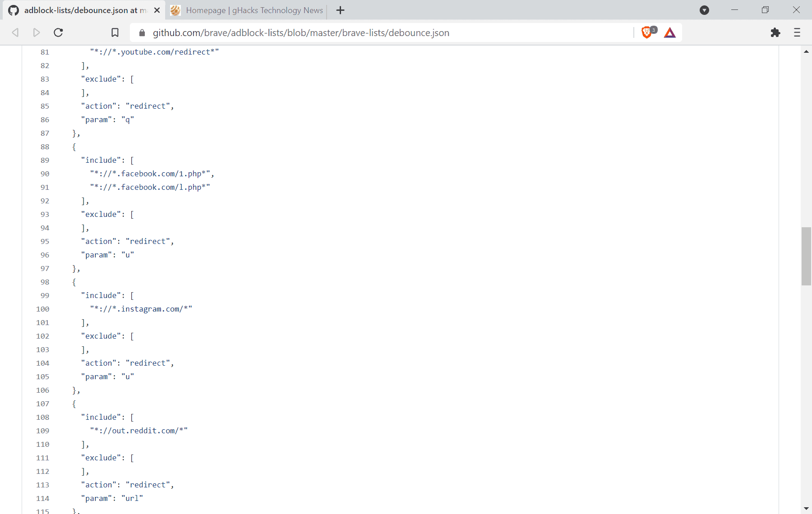Viewport: 812px width, 514px height.
Task: Click "action": "redirect" on line 113
Action: (127, 485)
